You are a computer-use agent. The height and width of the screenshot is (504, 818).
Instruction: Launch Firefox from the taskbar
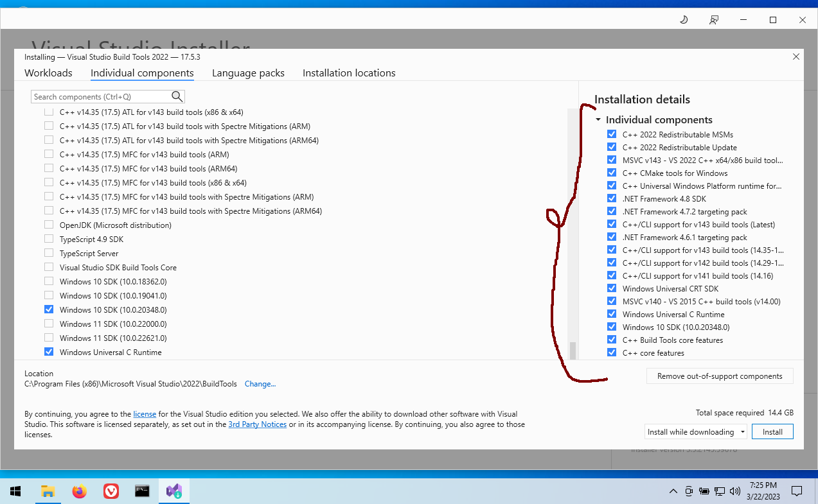(x=79, y=491)
